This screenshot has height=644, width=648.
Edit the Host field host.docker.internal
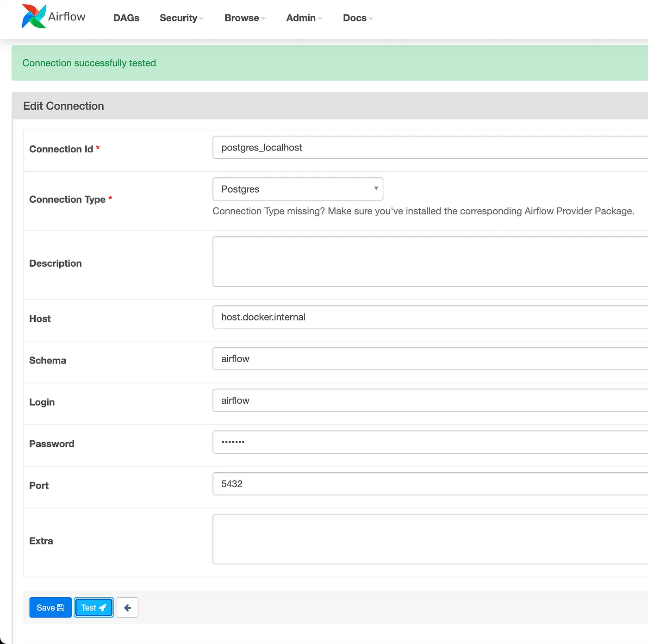pyautogui.click(x=430, y=317)
